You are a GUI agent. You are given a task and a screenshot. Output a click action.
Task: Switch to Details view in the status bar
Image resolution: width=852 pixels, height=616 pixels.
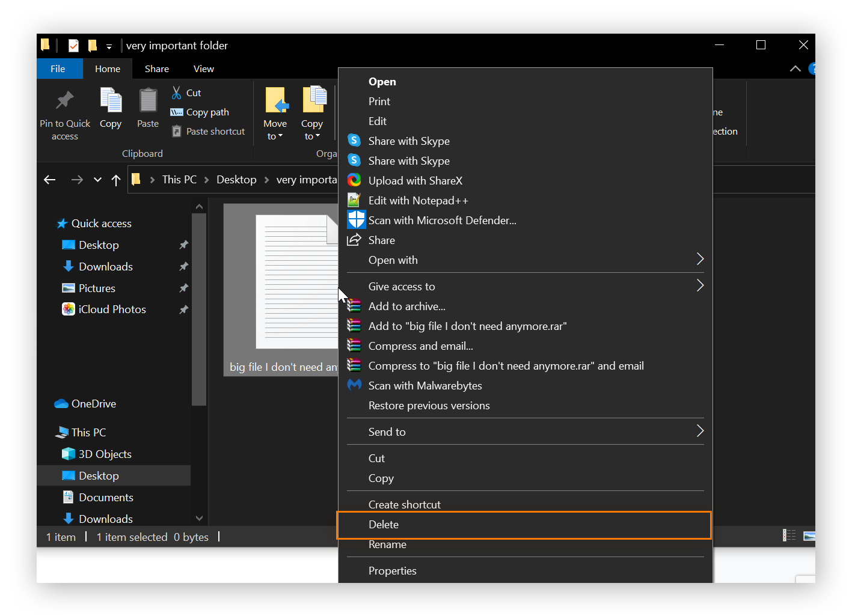click(x=789, y=534)
